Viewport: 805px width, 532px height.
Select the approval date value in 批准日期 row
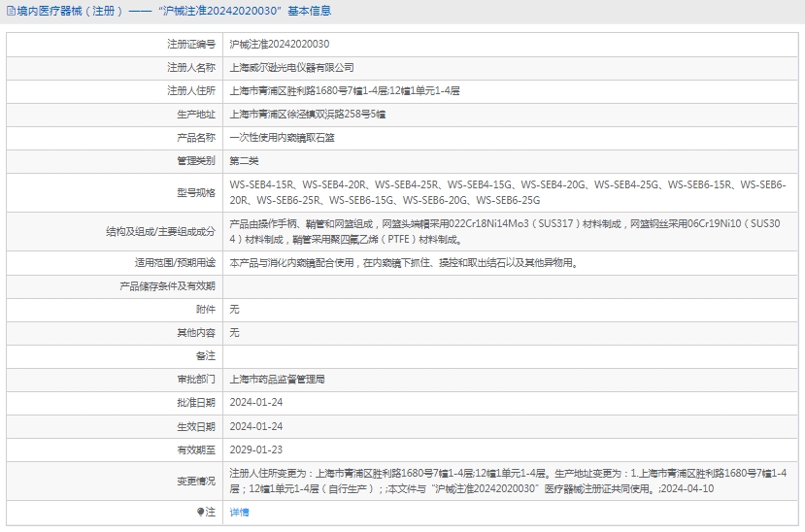[x=255, y=403]
